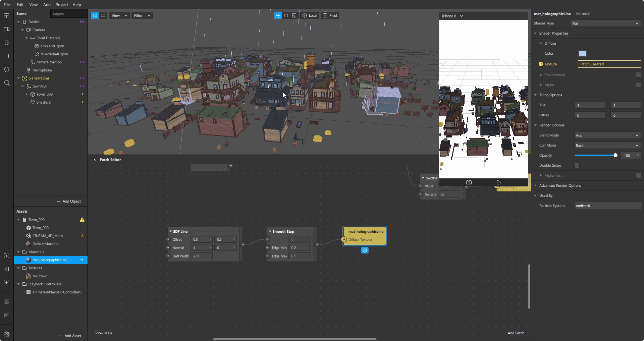Click the Add Asset button

pyautogui.click(x=70, y=336)
